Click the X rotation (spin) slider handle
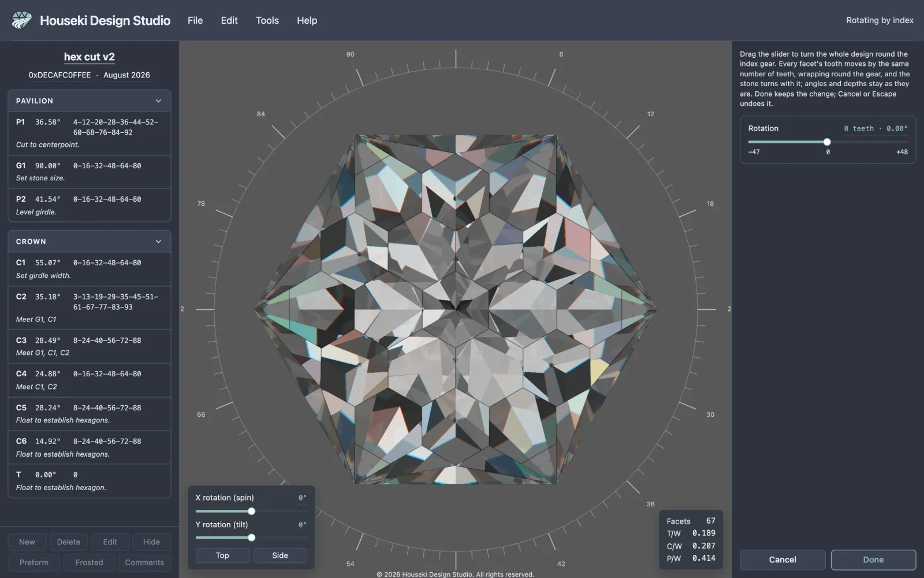Viewport: 924px width, 578px height. coord(252,511)
